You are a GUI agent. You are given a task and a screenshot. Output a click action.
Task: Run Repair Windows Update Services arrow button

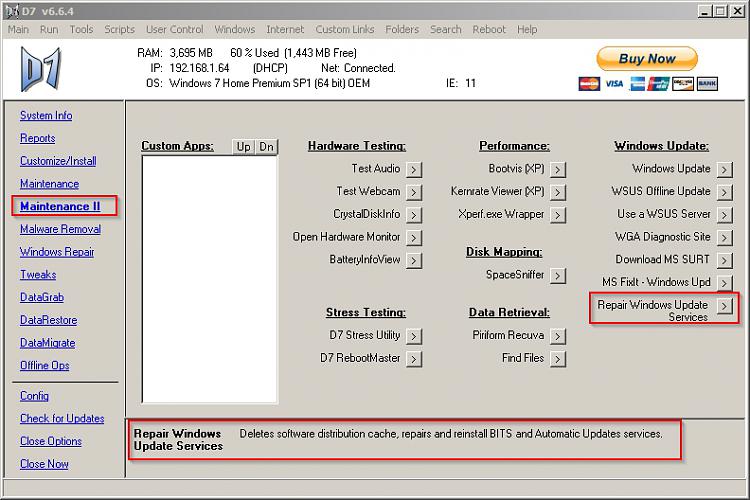(x=725, y=306)
